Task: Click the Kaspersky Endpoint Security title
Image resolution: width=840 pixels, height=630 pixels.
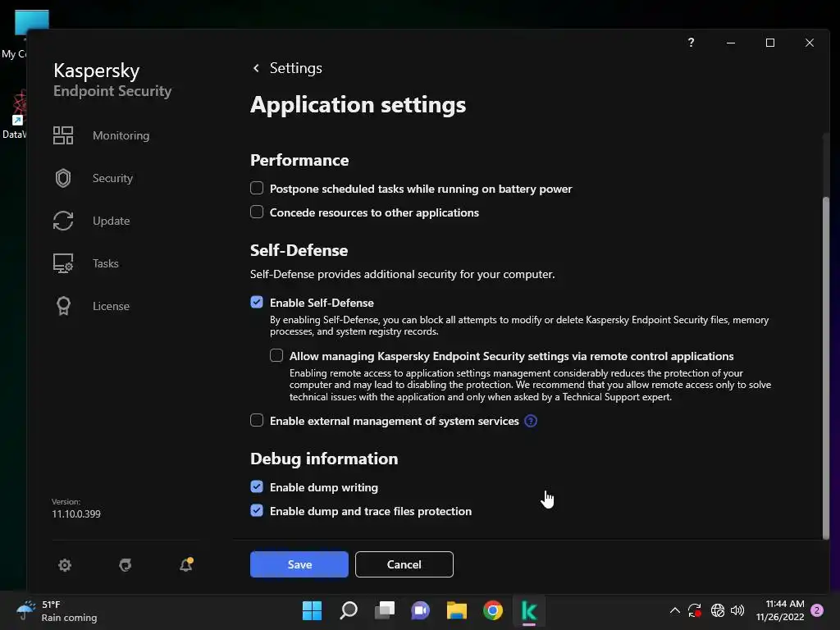Action: pos(112,80)
